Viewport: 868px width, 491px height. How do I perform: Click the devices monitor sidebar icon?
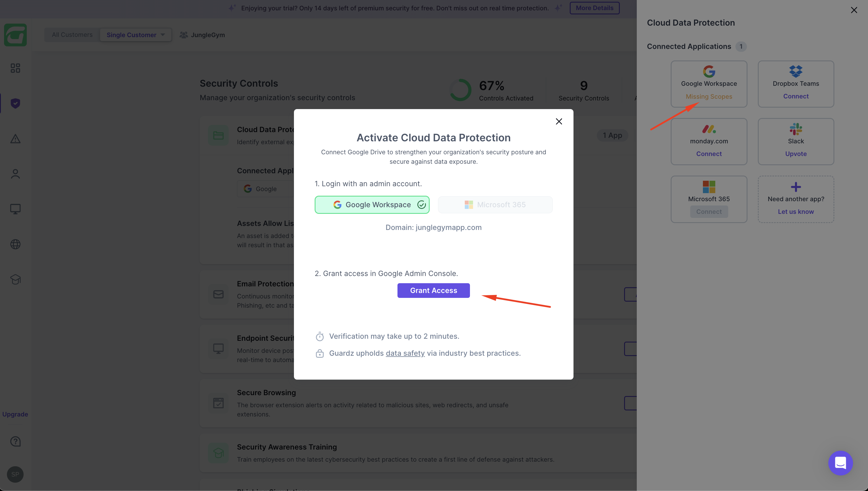(x=15, y=209)
